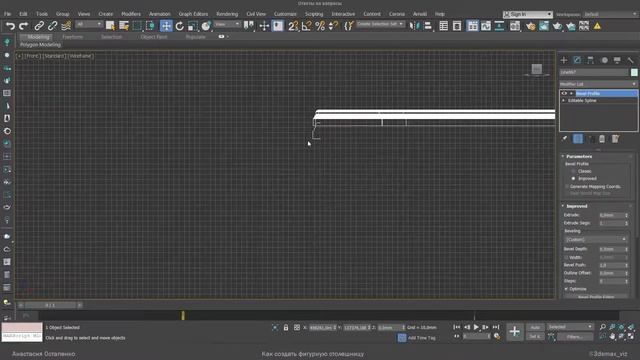This screenshot has width=640, height=360.
Task: Activate the Select Object tool
Action: [110, 26]
